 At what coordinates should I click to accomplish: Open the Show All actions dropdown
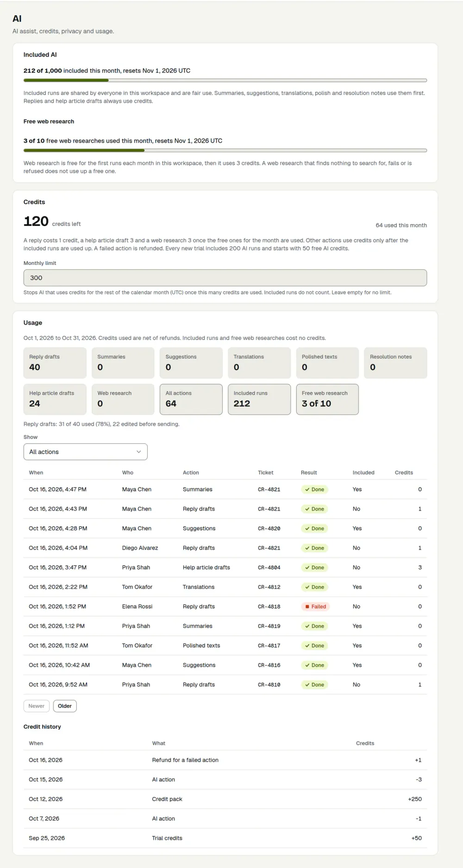(85, 452)
